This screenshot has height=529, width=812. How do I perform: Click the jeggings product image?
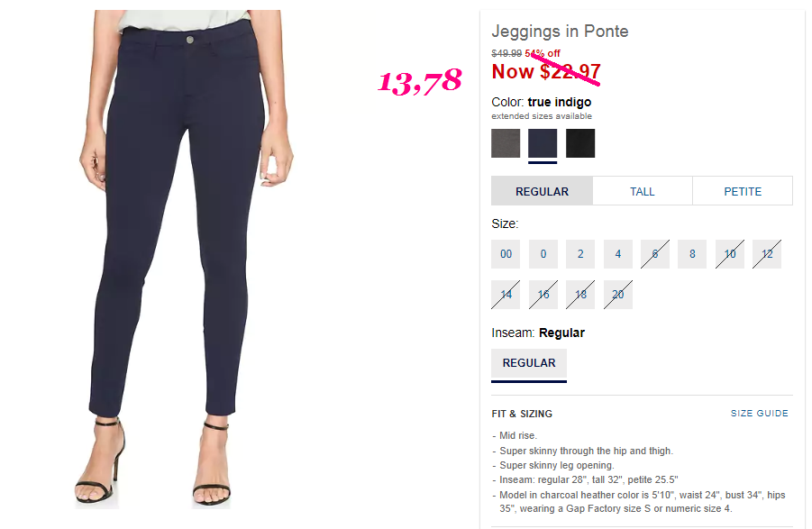187,259
